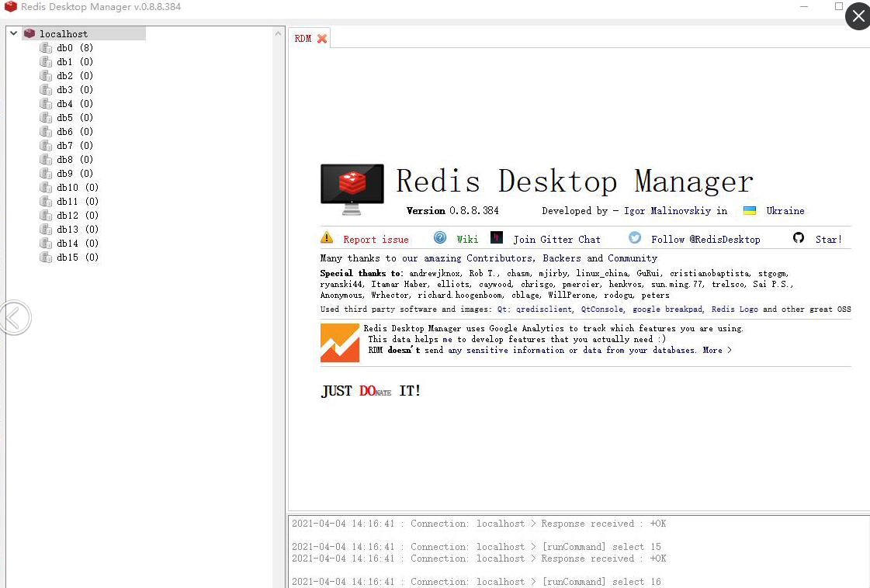Screen dimensions: 870x588
Task: Open the Redis Logo link
Action: 735,310
